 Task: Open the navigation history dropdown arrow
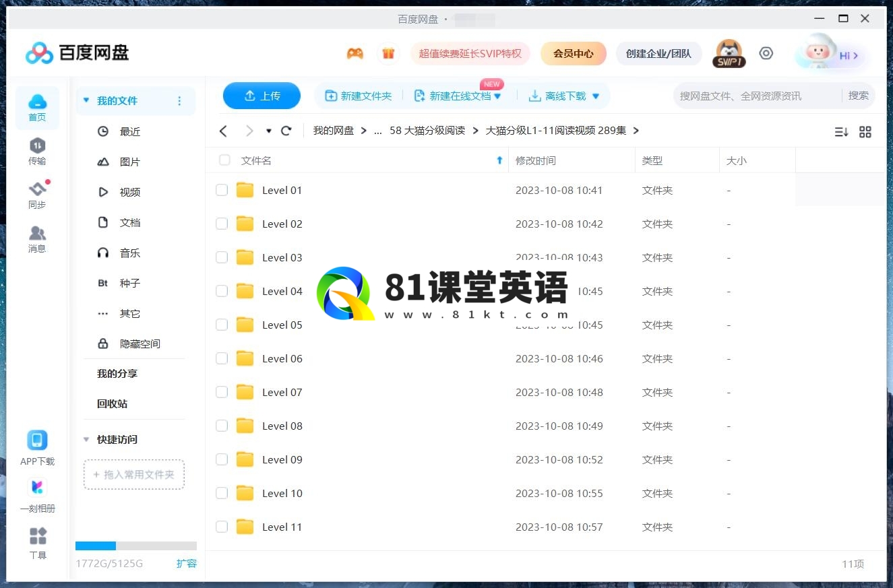[x=269, y=131]
